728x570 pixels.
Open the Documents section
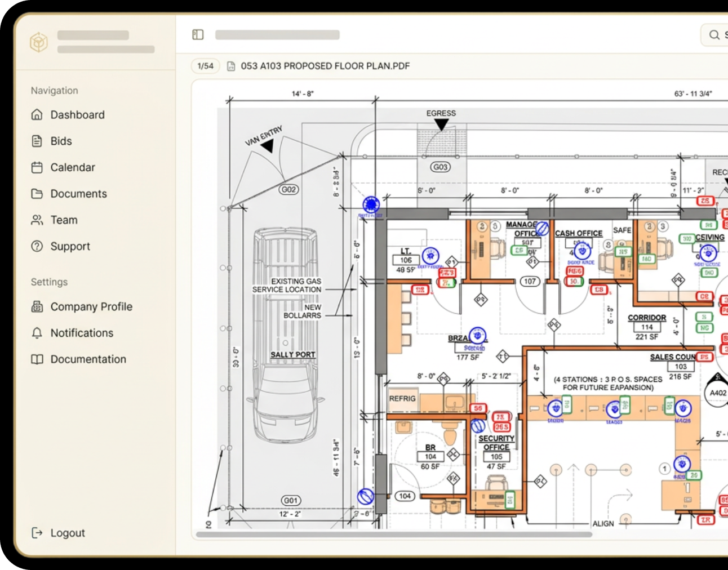point(79,194)
